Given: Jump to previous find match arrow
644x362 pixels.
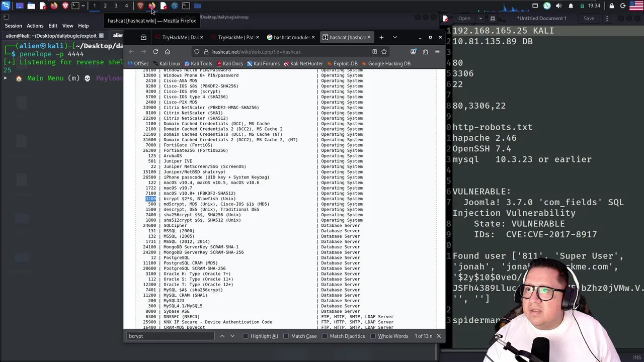Looking at the screenshot, I should tap(222, 336).
